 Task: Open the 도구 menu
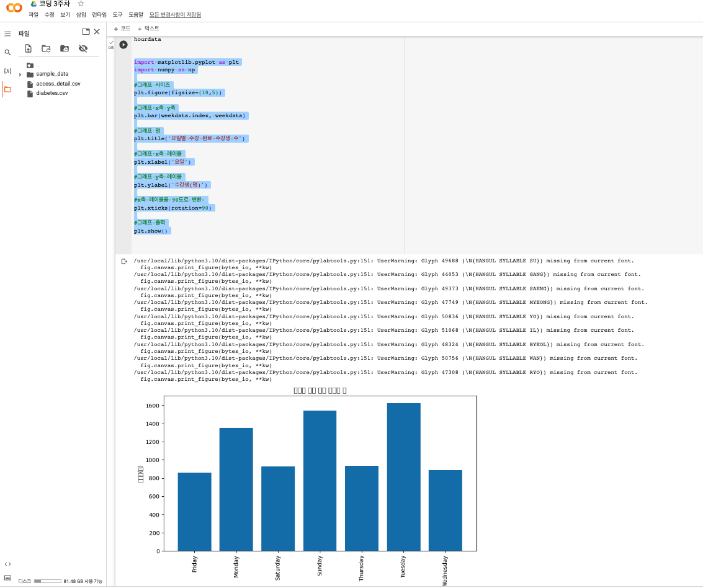click(117, 15)
